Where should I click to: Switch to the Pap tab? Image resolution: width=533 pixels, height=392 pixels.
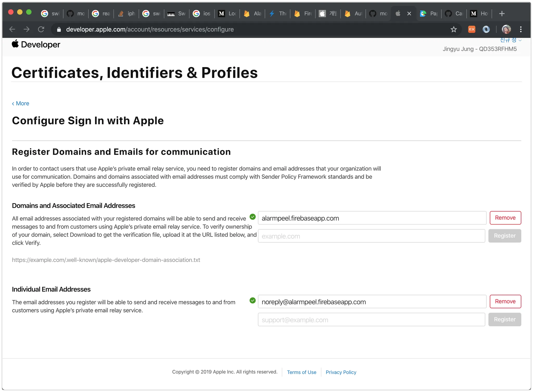(x=429, y=14)
